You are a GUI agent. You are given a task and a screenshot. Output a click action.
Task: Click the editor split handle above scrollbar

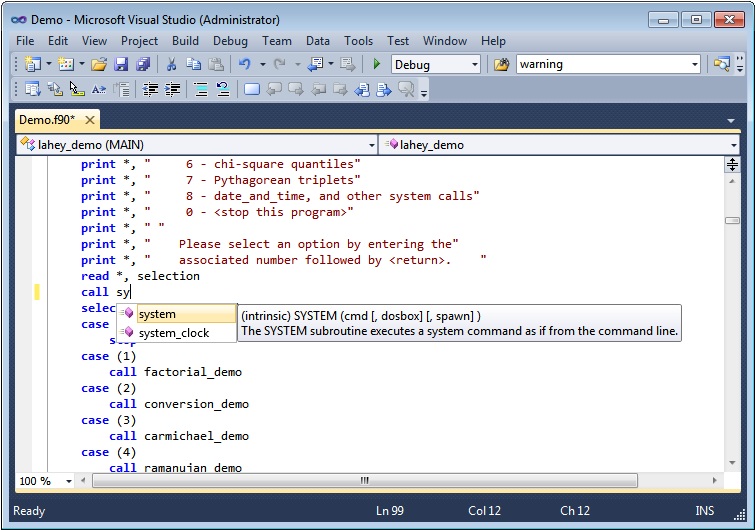(732, 165)
